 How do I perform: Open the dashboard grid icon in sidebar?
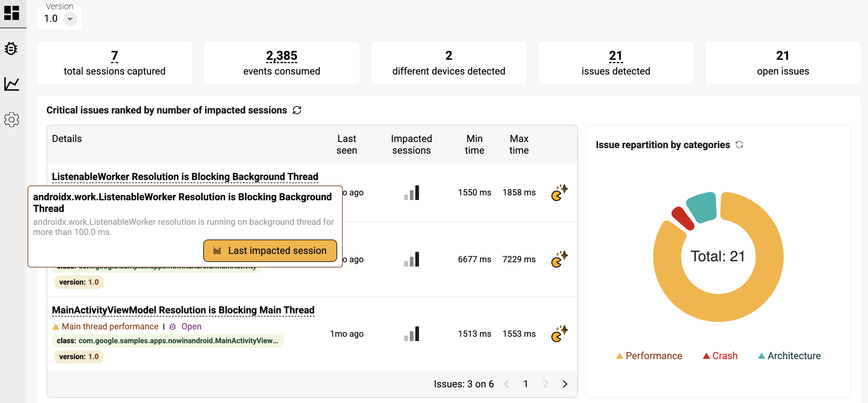12,13
